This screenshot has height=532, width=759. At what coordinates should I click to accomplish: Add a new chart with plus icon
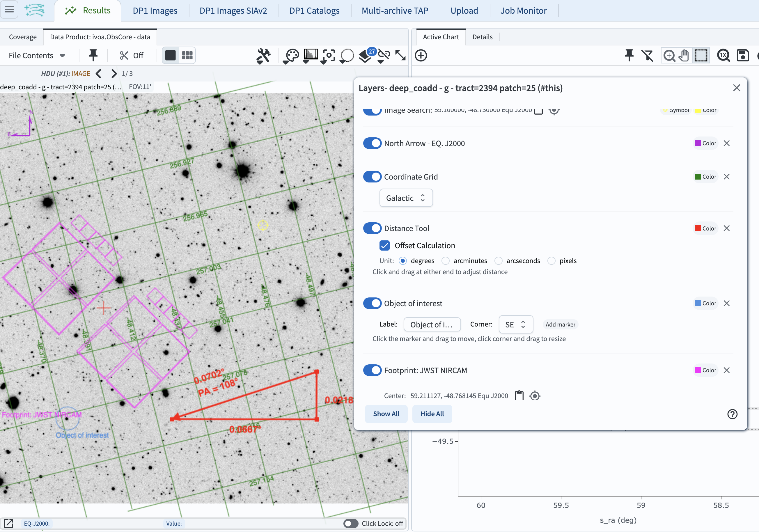(421, 55)
